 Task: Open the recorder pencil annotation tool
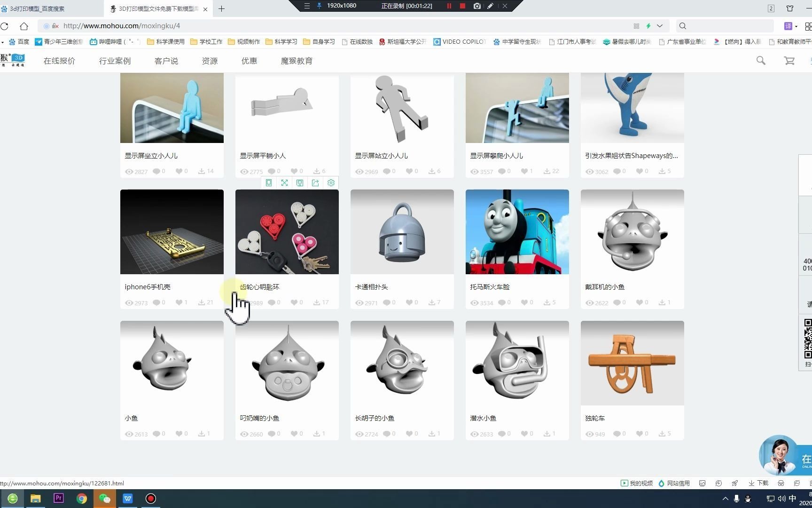pyautogui.click(x=490, y=6)
